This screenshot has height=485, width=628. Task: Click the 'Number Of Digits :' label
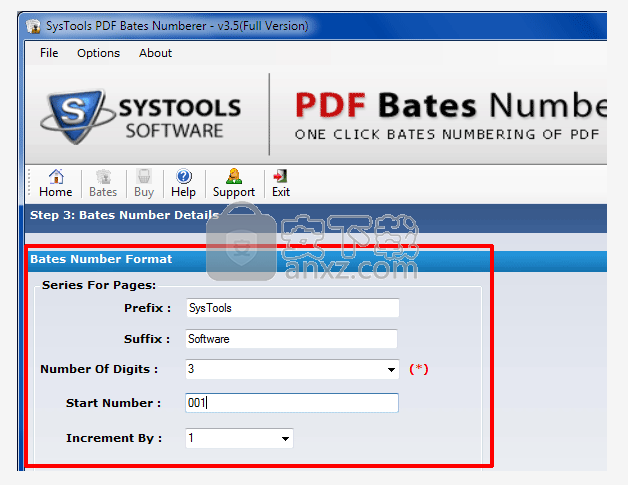coord(99,369)
